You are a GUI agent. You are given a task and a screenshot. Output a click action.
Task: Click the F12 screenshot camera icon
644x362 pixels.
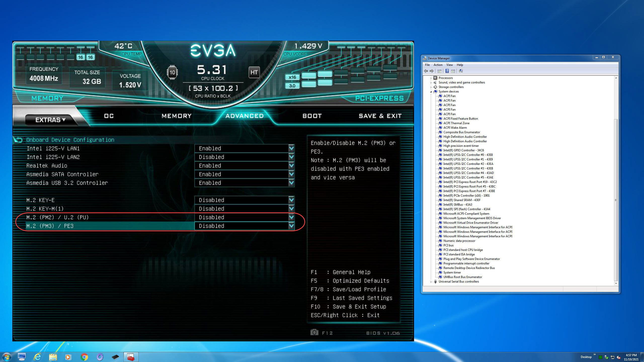[x=314, y=332]
